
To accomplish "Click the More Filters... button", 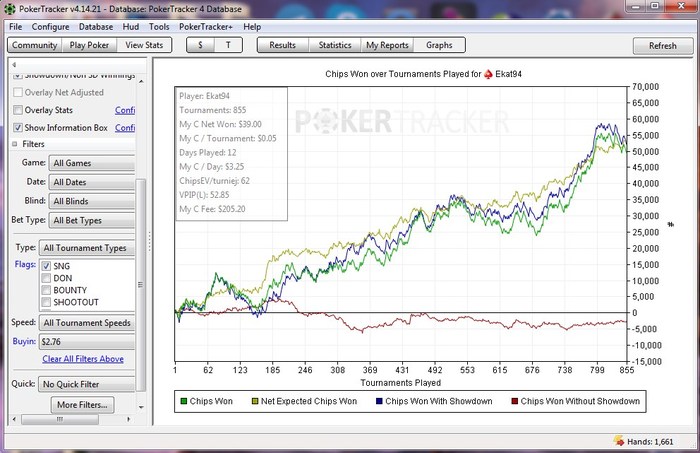I will 82,405.
